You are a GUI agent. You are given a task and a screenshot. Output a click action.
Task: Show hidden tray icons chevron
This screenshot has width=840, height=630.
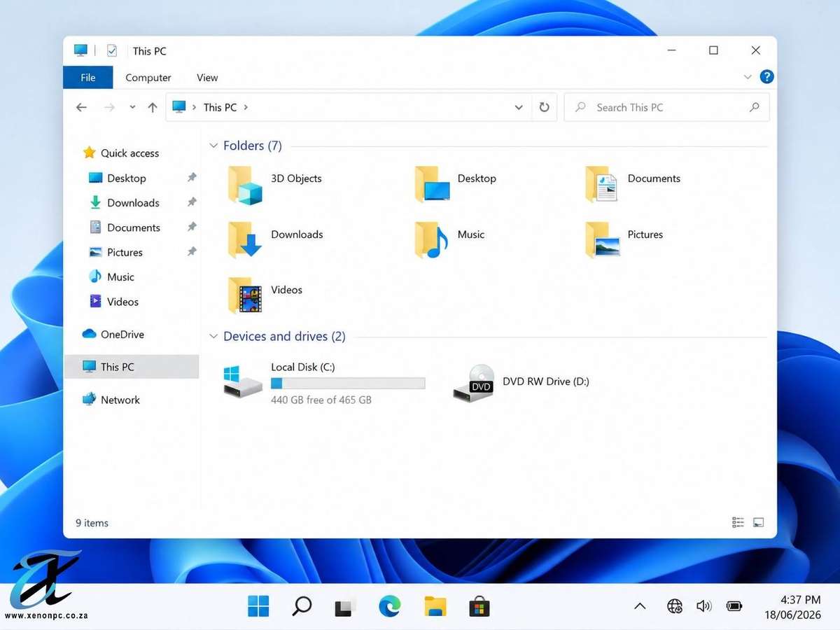point(640,606)
